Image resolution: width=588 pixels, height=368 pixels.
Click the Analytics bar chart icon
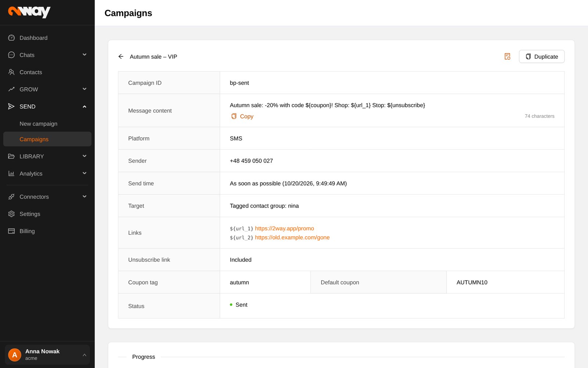point(11,173)
